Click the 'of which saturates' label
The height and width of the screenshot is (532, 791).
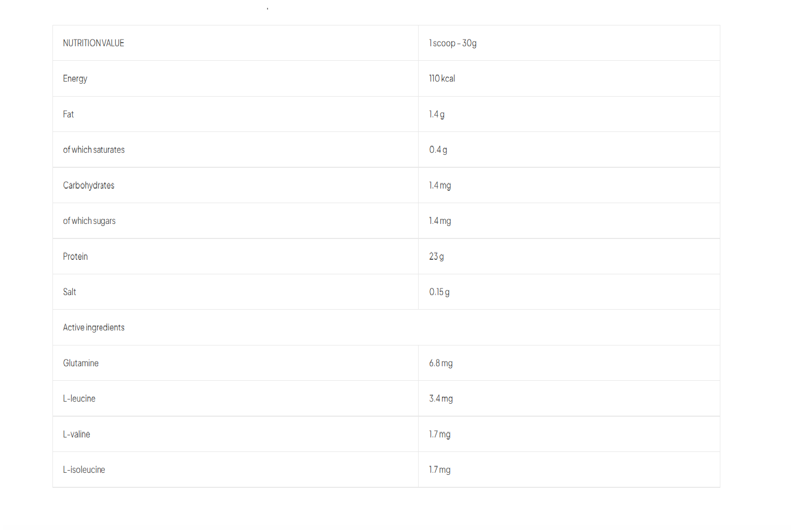click(94, 150)
